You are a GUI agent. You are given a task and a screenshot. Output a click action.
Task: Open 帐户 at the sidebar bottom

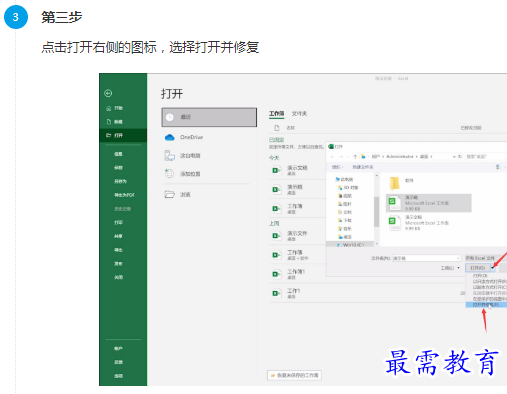(118, 348)
